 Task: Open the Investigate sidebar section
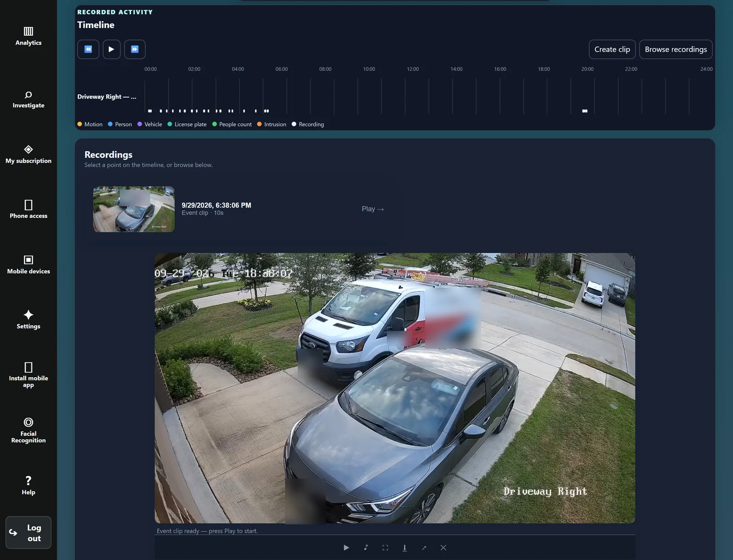(28, 99)
